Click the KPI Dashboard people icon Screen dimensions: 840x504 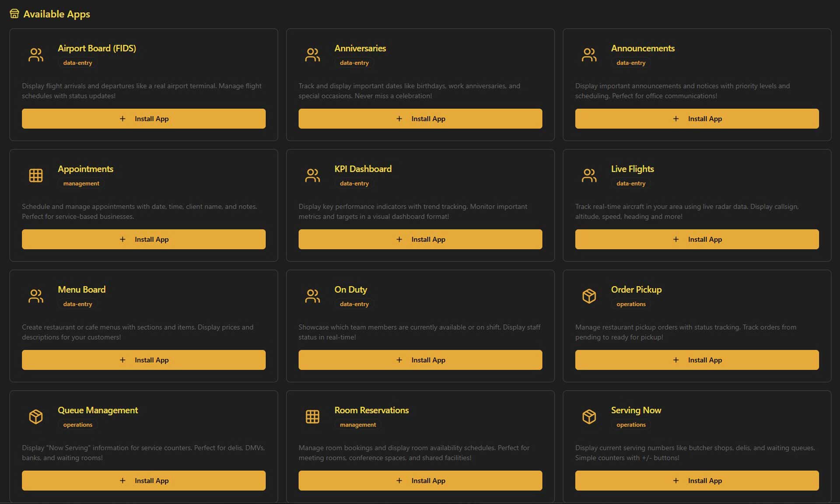pyautogui.click(x=313, y=175)
